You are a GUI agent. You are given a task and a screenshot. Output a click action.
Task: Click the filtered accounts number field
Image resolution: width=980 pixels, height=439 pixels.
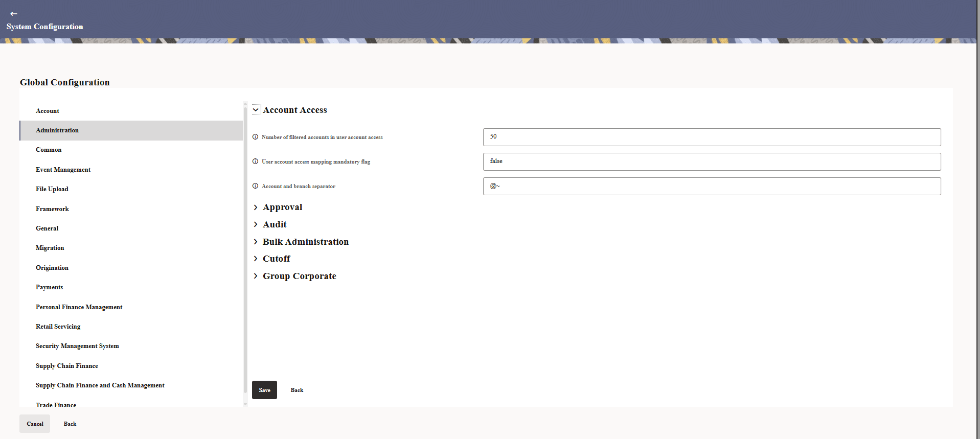click(712, 137)
